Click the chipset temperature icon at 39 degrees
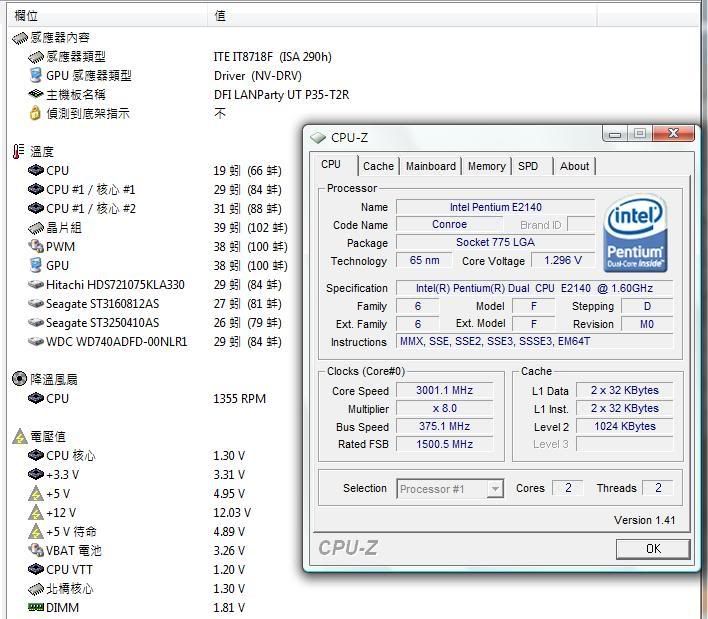This screenshot has height=619, width=708. [36, 228]
